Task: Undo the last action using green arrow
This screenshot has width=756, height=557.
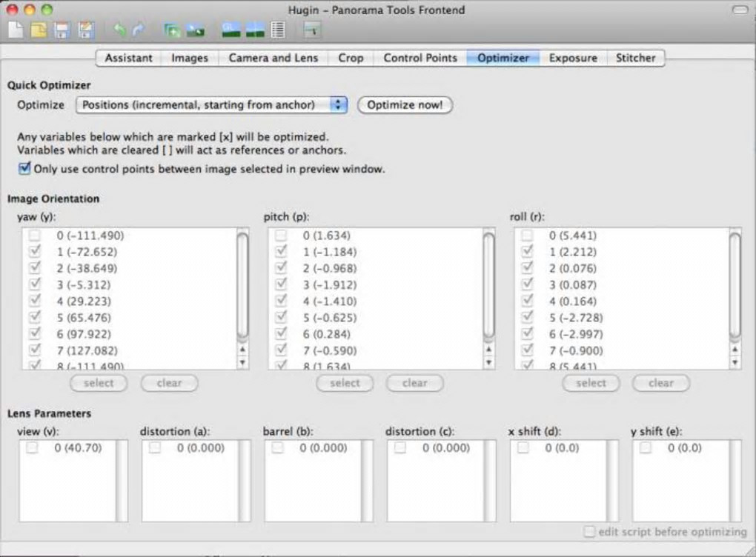Action: tap(119, 30)
